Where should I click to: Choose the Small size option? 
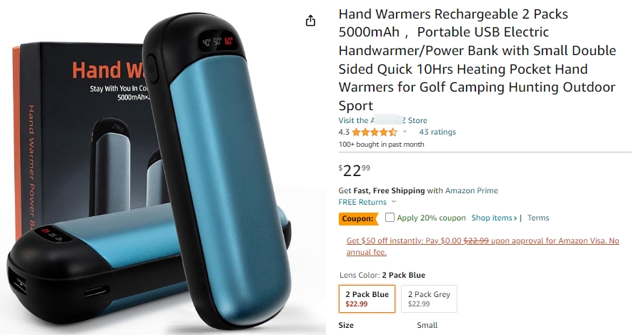coord(427,325)
